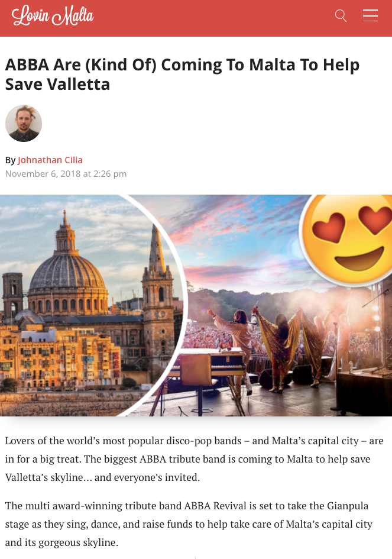This screenshot has width=392, height=559.
Task: Open the search magnifier icon
Action: [341, 16]
